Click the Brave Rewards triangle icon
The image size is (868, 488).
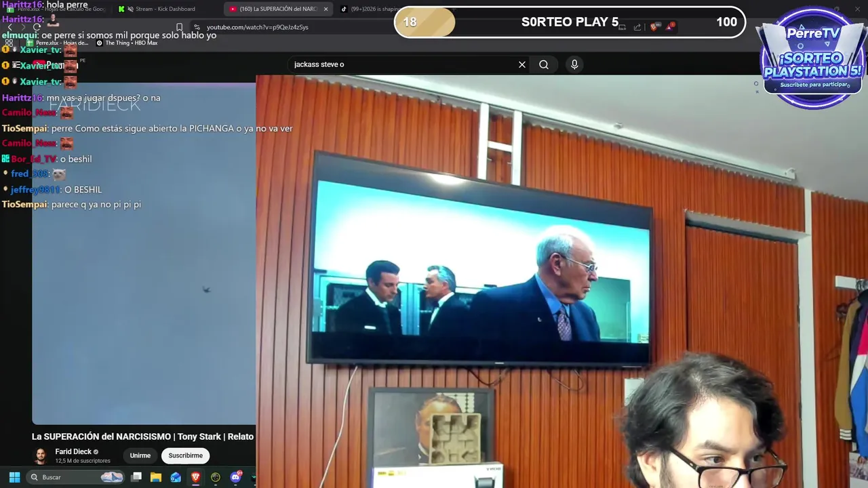tap(670, 27)
